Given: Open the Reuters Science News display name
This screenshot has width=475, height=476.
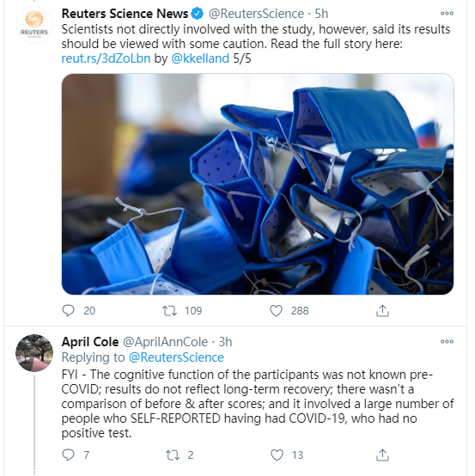Looking at the screenshot, I should pos(125,14).
